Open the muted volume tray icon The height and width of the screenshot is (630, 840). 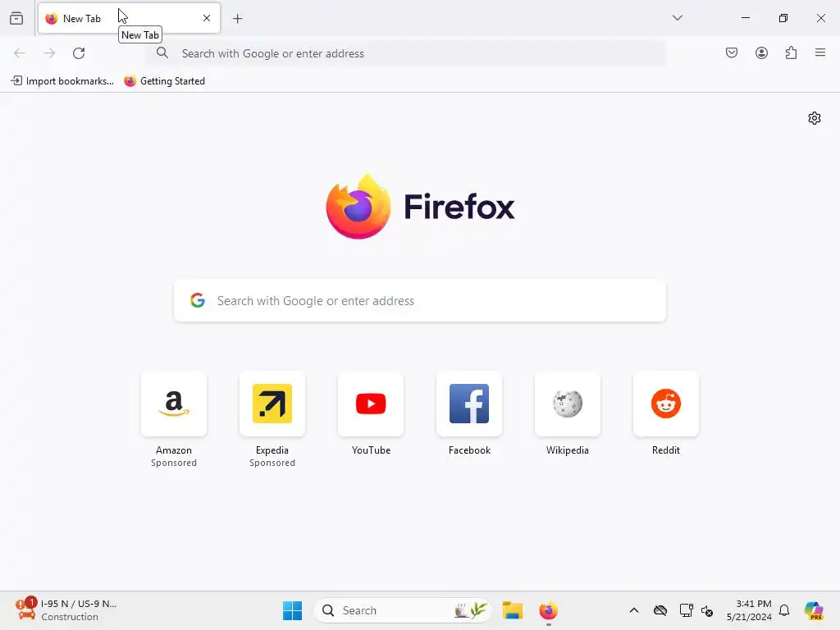(x=706, y=610)
